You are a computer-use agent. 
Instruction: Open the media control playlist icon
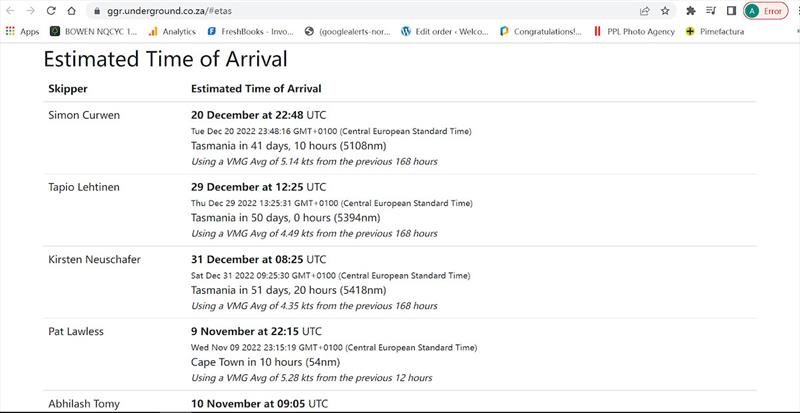711,11
